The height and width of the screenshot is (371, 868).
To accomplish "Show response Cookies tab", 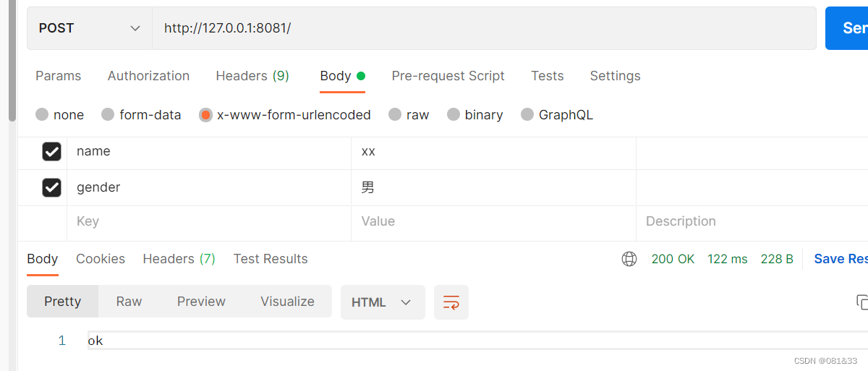I will (101, 259).
